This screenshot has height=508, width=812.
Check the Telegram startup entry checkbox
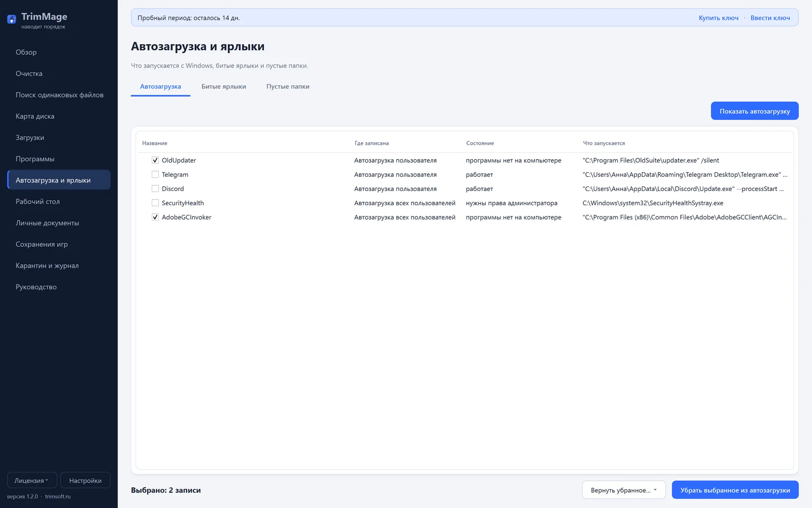[x=155, y=174]
